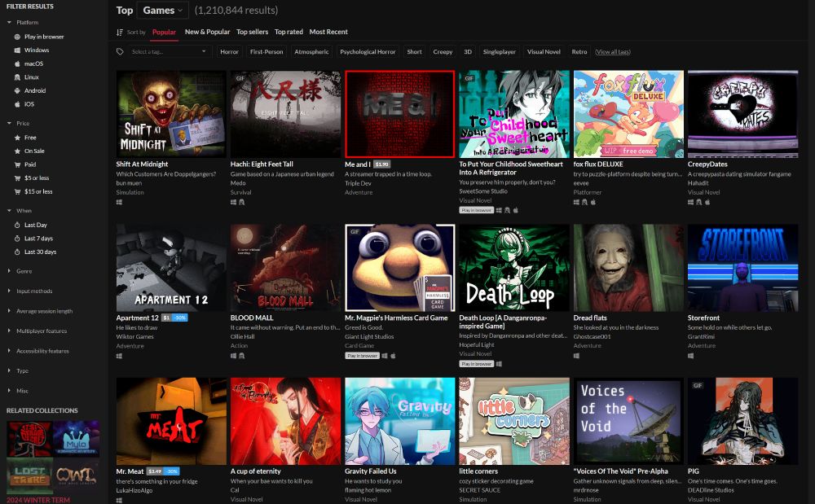
Task: Click the cart icon beside $15 or less
Action: click(17, 191)
